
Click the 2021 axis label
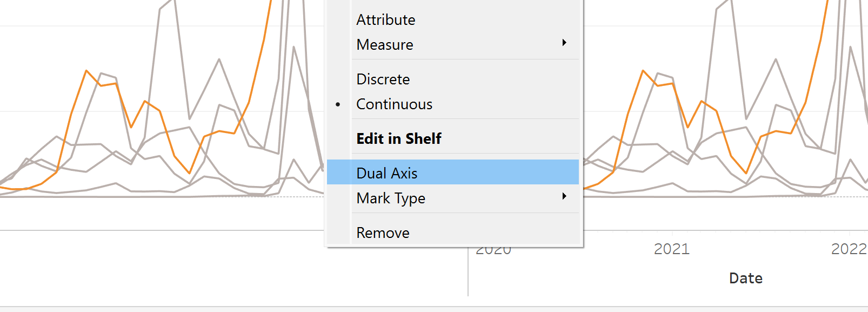coord(672,249)
